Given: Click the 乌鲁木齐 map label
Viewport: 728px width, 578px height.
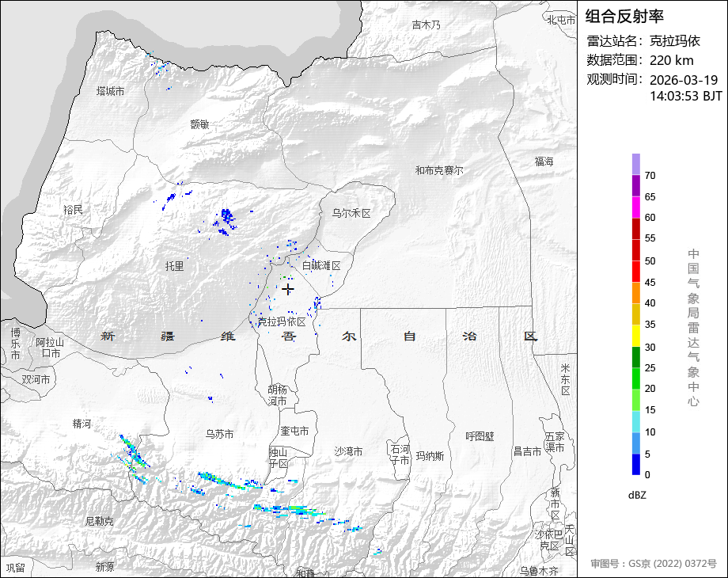Looking at the screenshot, I should click(x=539, y=571).
